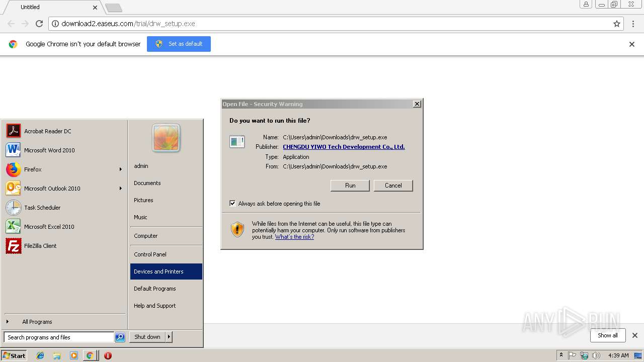This screenshot has width=644, height=362.
Task: Open Music library
Action: 166,217
